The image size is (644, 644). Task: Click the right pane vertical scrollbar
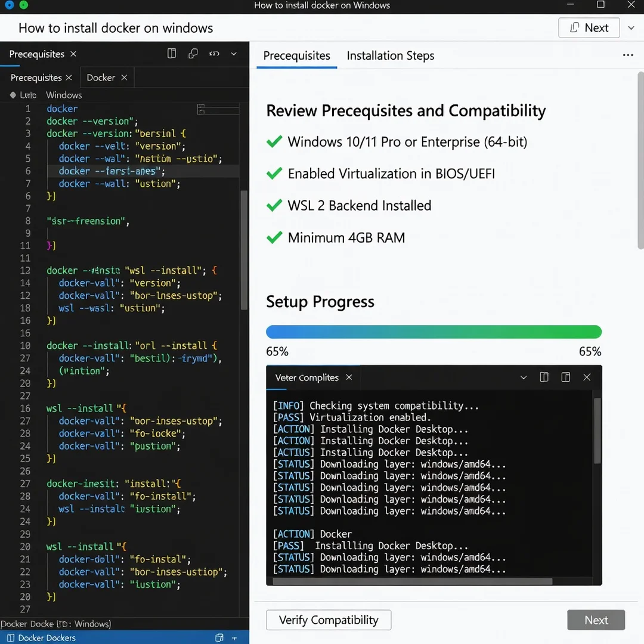pos(640,160)
